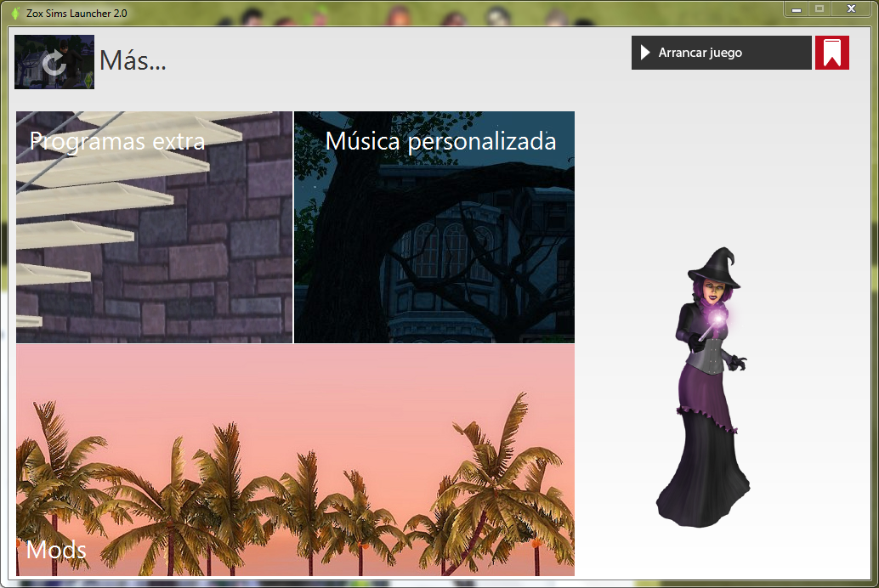
Task: Close the Zox Sims Launcher window
Action: click(849, 9)
